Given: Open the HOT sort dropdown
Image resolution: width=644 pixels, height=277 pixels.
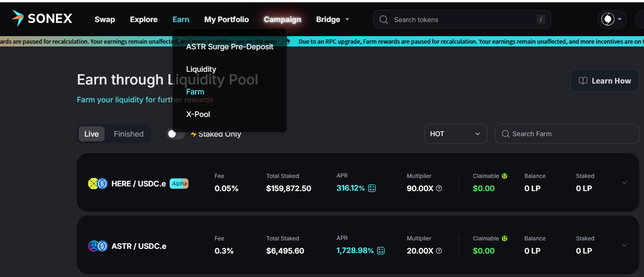Looking at the screenshot, I should pos(455,134).
